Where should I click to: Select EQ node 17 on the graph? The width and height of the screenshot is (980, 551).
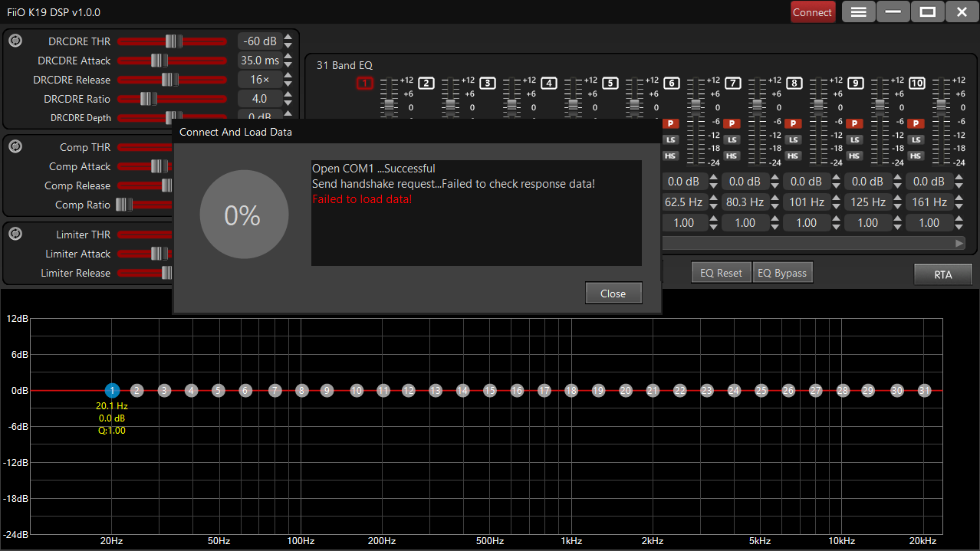coord(544,391)
